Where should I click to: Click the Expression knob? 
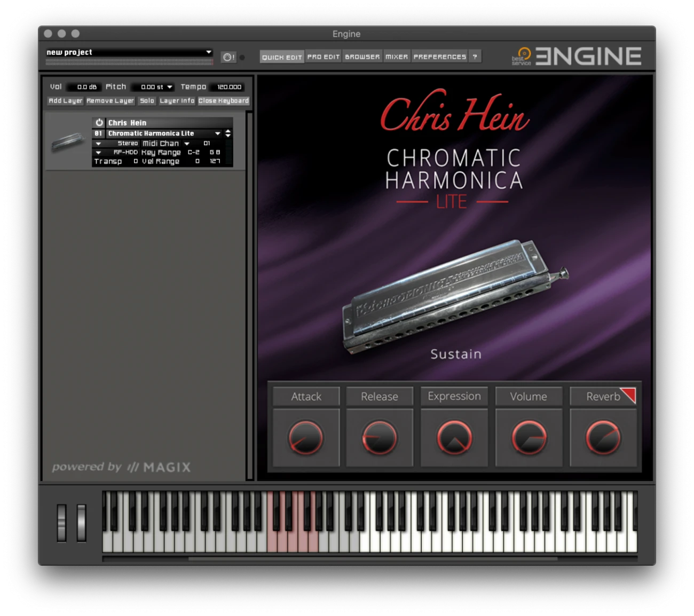coord(454,438)
